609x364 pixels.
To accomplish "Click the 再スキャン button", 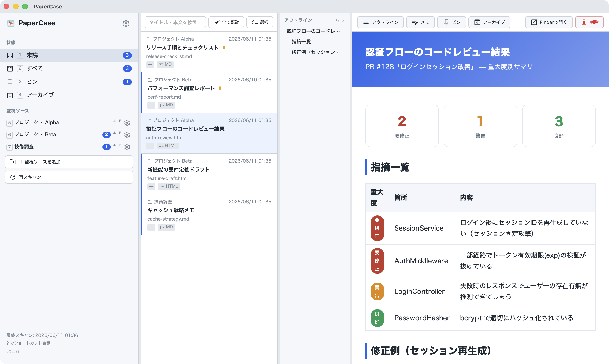I will point(69,177).
